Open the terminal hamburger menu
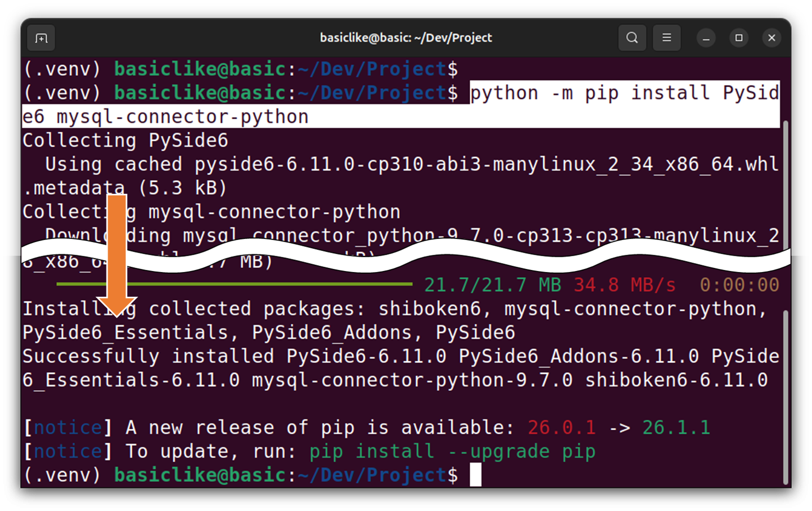 pyautogui.click(x=667, y=38)
